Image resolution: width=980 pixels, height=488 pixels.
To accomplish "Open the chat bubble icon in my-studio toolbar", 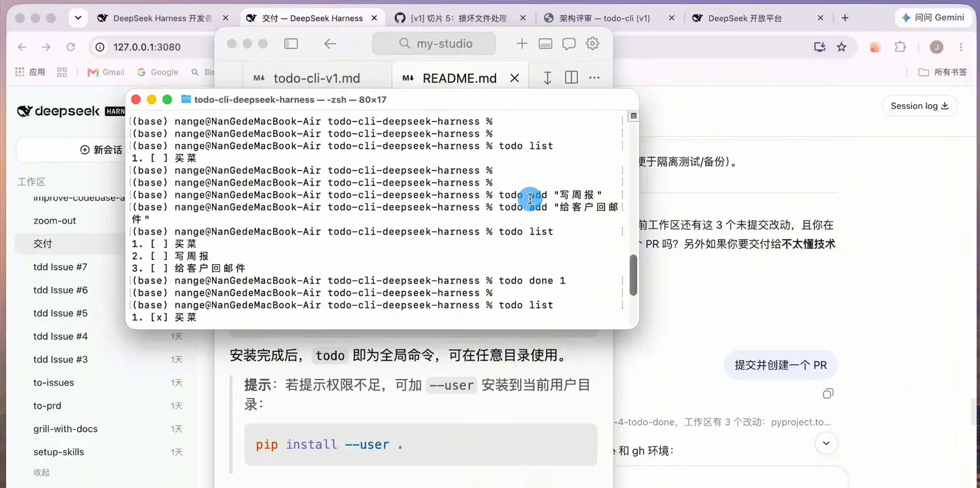I will click(569, 44).
